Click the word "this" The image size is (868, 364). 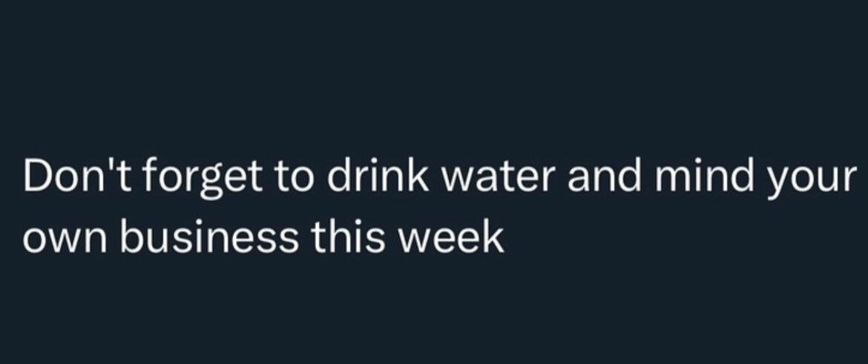pyautogui.click(x=349, y=236)
